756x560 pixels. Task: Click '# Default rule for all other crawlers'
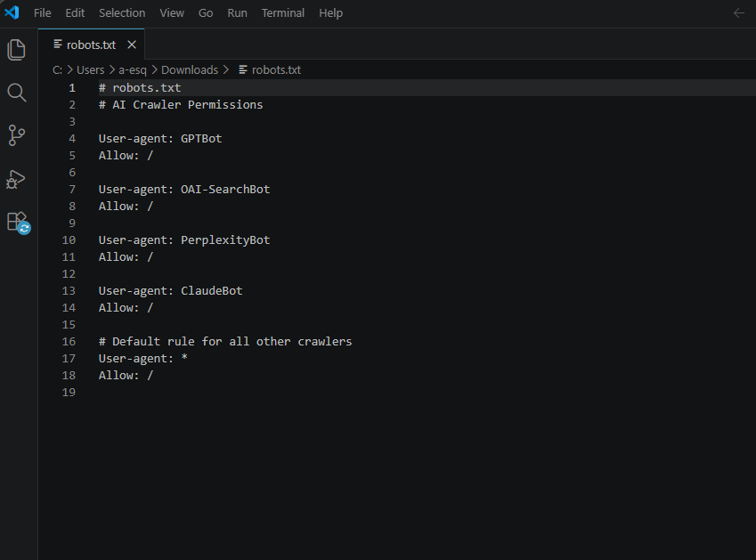pos(225,342)
